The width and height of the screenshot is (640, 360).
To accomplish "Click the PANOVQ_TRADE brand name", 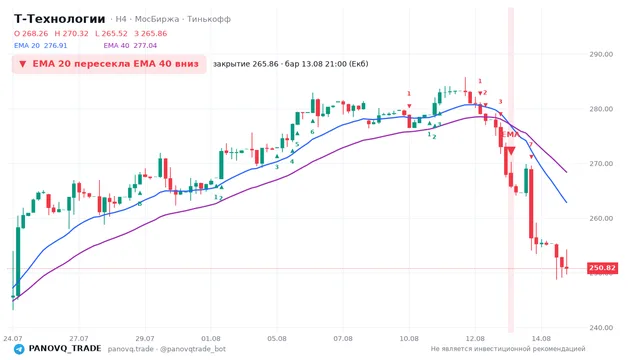I will click(65, 349).
